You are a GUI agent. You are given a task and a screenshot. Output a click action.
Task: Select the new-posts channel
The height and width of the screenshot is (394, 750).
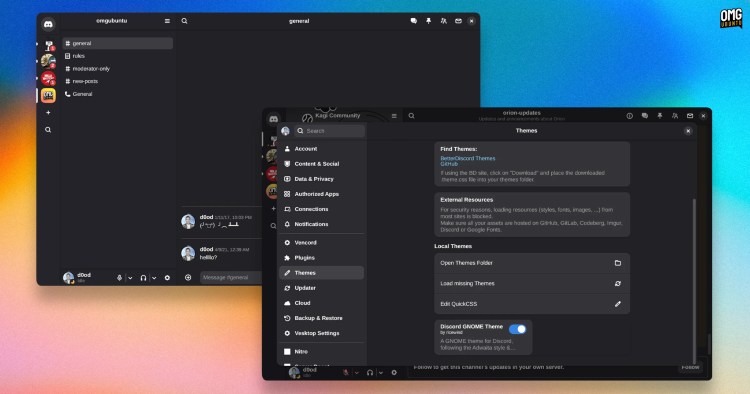click(118, 81)
